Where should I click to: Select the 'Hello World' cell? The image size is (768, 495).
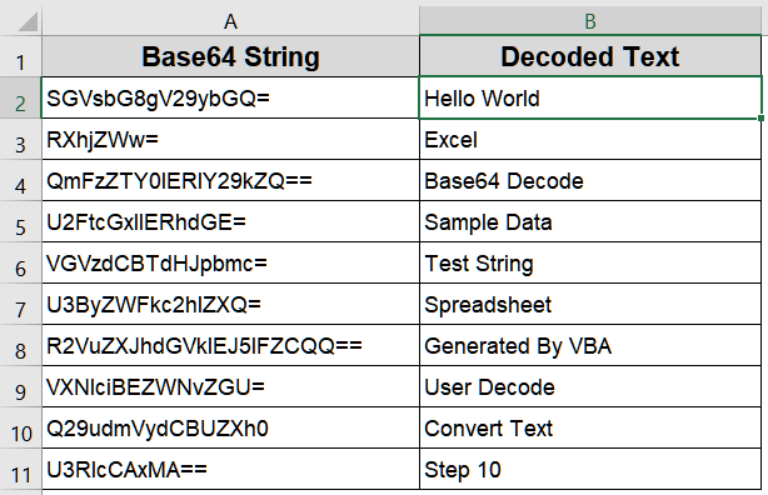click(590, 99)
